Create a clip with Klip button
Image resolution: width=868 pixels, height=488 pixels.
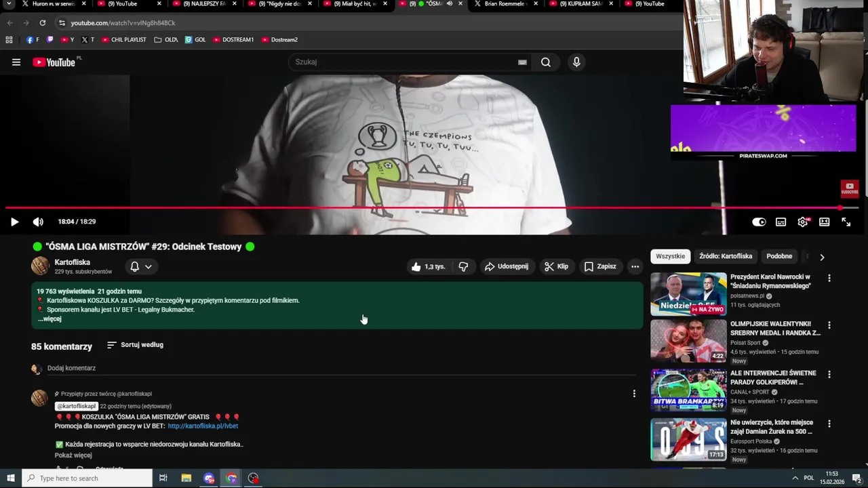(556, 266)
